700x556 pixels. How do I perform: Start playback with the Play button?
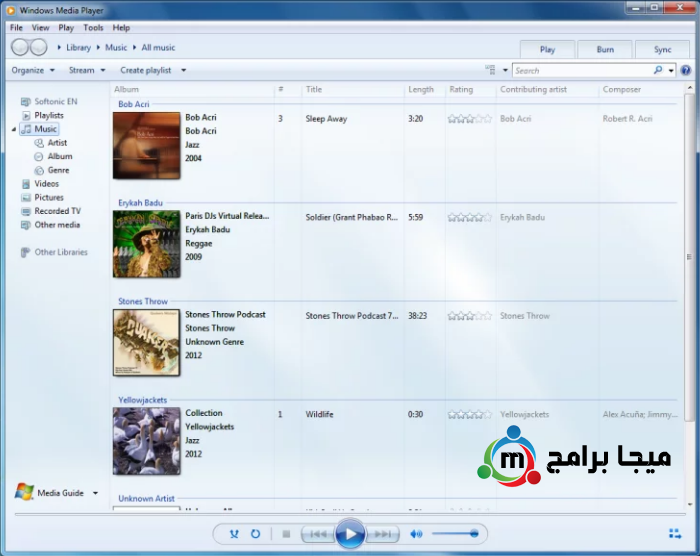[350, 534]
